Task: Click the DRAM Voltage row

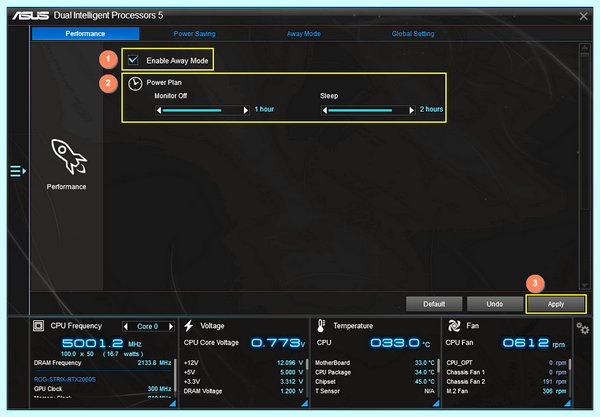Action: [243, 391]
